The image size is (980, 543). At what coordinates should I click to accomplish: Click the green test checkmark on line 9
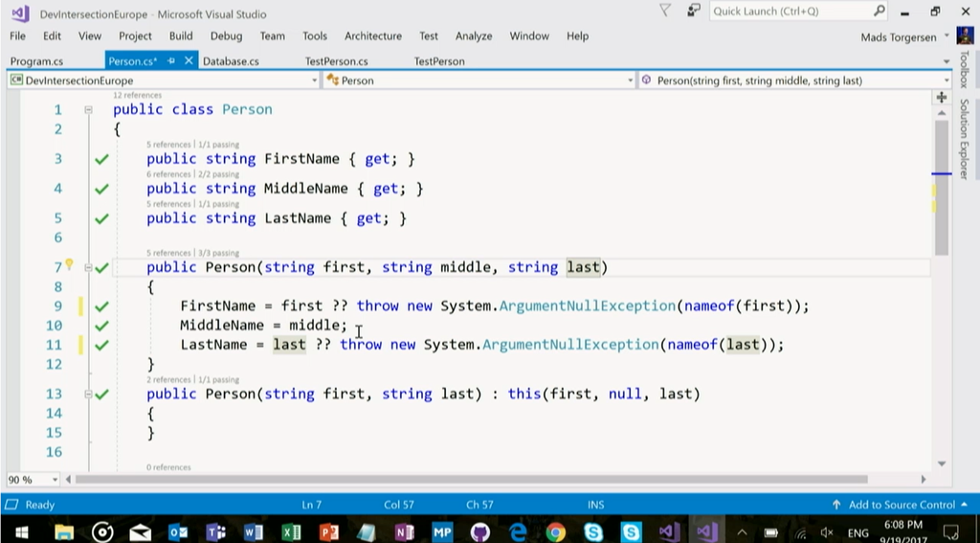101,306
